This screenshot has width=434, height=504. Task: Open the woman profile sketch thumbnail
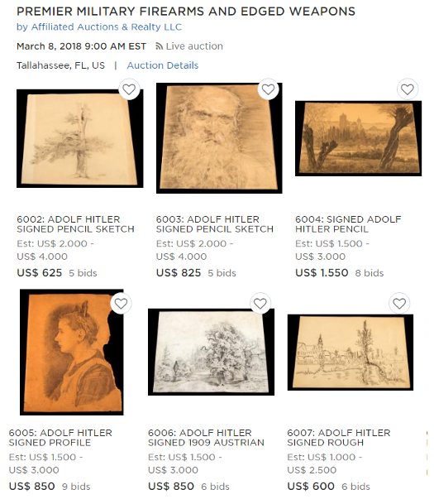(72, 352)
